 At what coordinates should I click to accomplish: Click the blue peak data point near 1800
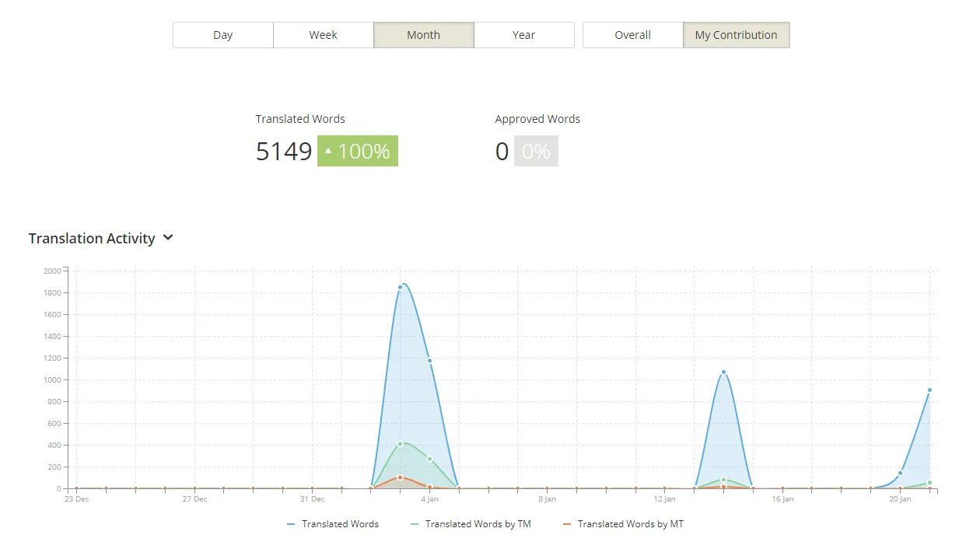point(401,287)
